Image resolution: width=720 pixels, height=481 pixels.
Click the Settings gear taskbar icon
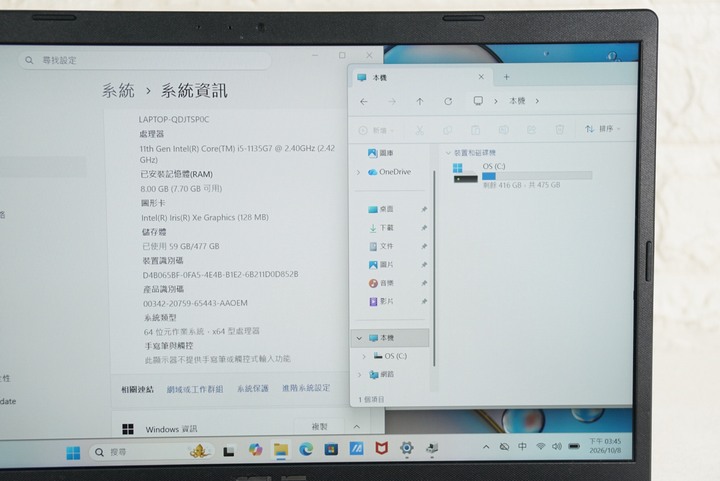tap(406, 447)
